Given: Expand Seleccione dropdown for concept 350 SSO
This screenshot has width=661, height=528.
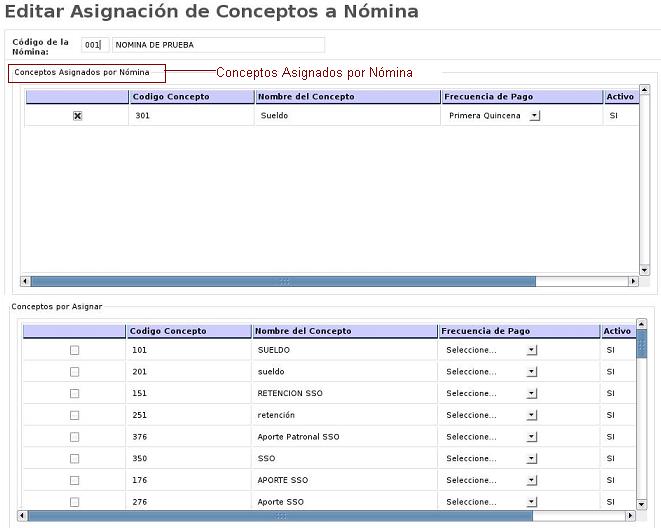Looking at the screenshot, I should pyautogui.click(x=531, y=459).
